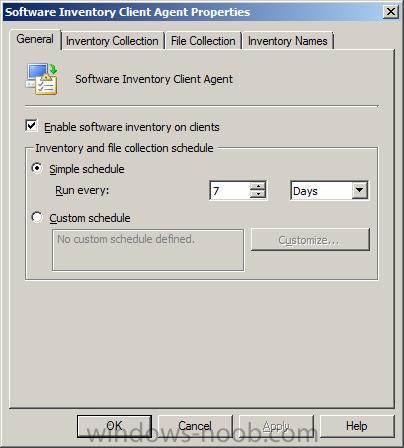Click the Software Inventory Client Agent icon
The width and height of the screenshot is (404, 448).
42,79
